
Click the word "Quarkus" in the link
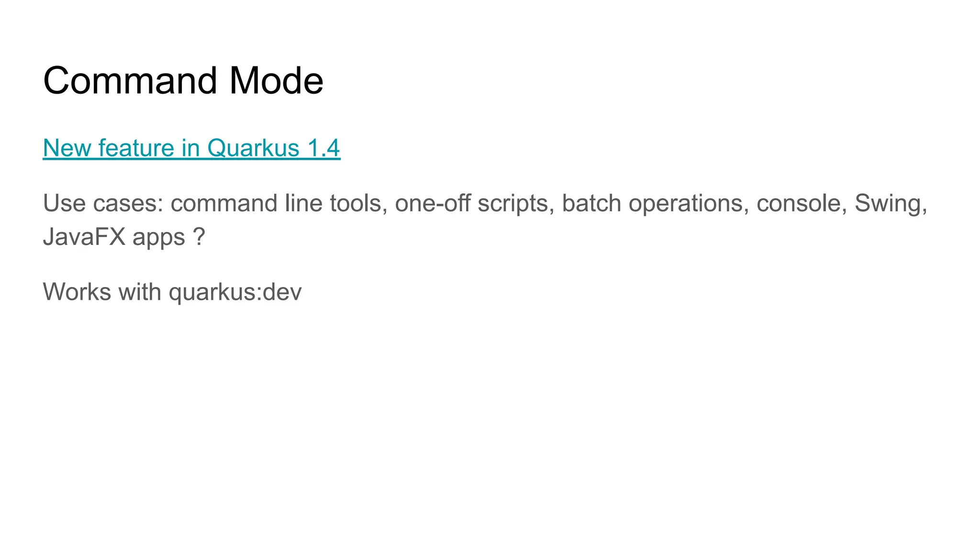(x=253, y=148)
